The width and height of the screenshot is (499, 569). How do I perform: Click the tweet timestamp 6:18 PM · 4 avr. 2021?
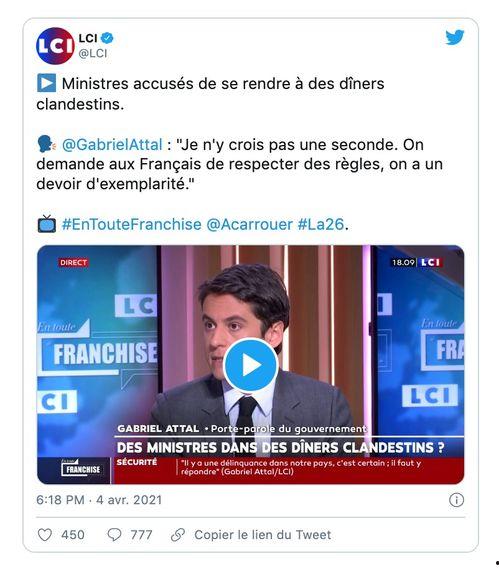pyautogui.click(x=99, y=500)
